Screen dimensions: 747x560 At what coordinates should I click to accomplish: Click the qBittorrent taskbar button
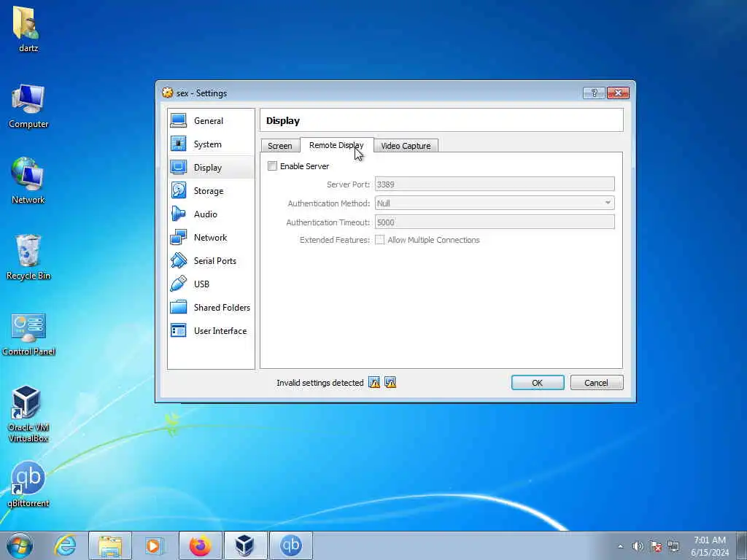(290, 545)
